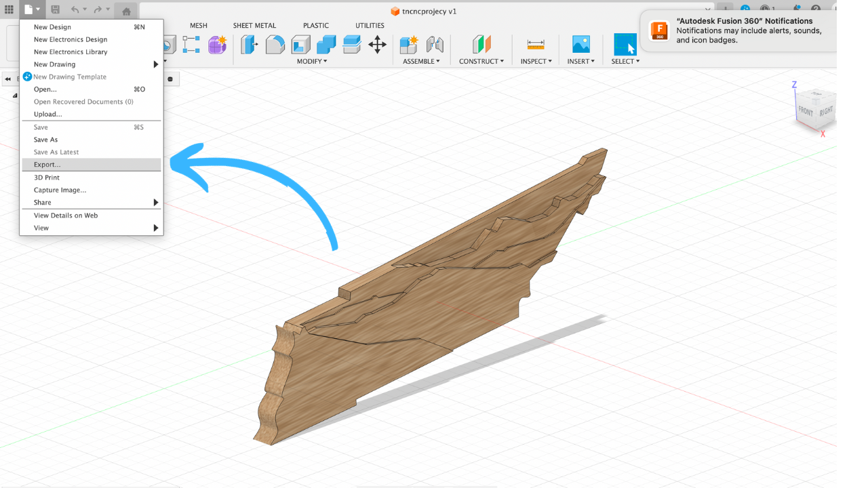Viewport: 868px width, 488px height.
Task: Click the Help question mark icon
Action: [x=816, y=9]
